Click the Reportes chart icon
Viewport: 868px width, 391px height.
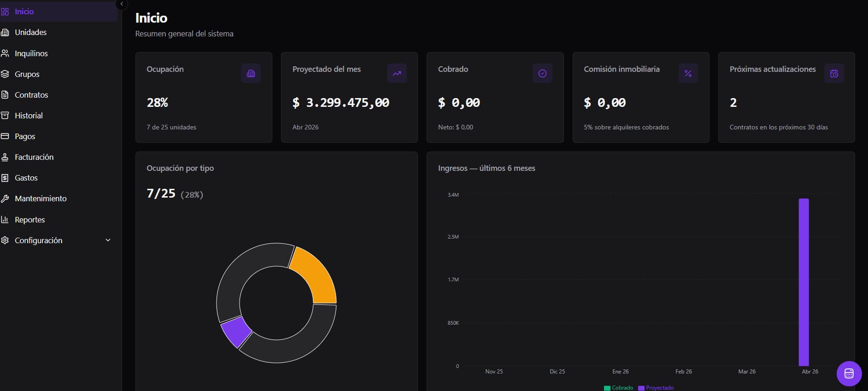[5, 220]
